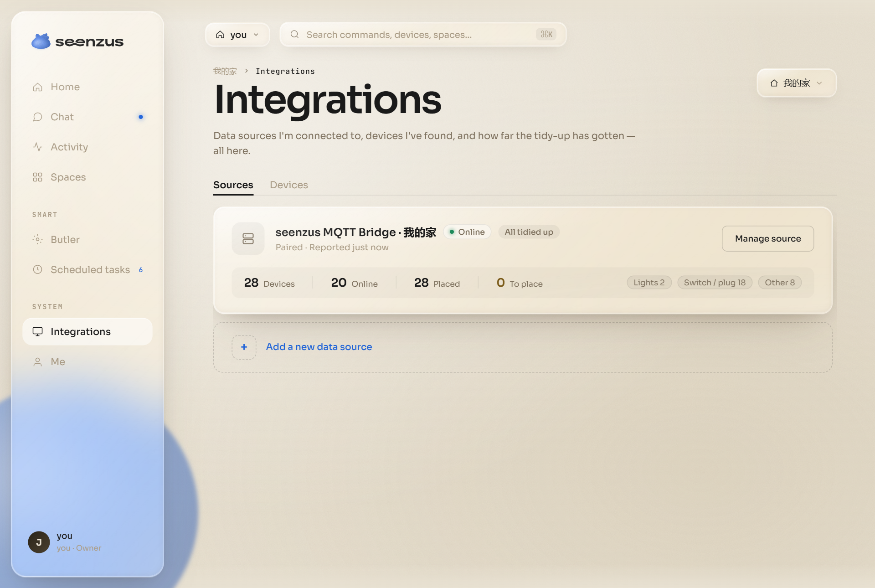
Task: Go to Activity in the sidebar
Action: click(x=87, y=147)
